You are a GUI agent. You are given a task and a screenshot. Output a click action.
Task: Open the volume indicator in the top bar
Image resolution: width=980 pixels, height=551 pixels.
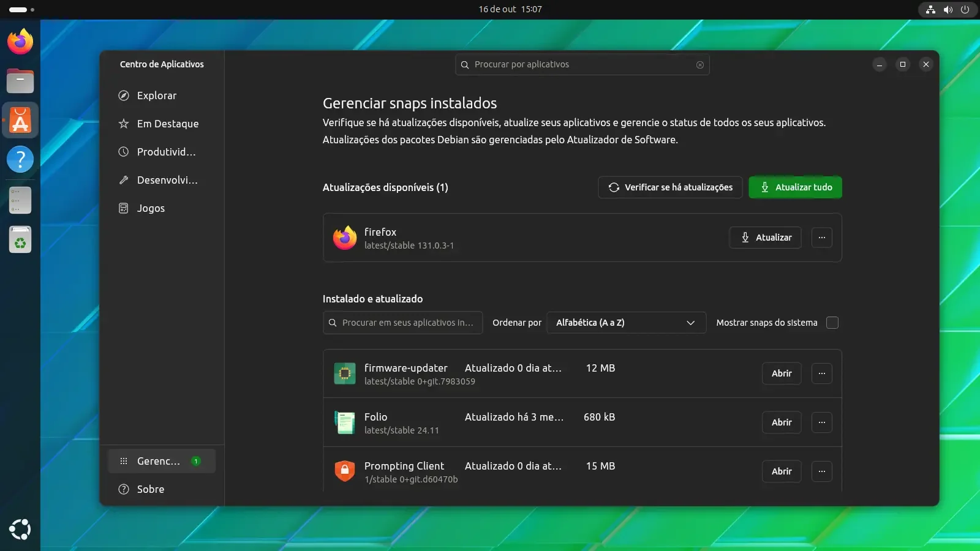click(x=948, y=9)
